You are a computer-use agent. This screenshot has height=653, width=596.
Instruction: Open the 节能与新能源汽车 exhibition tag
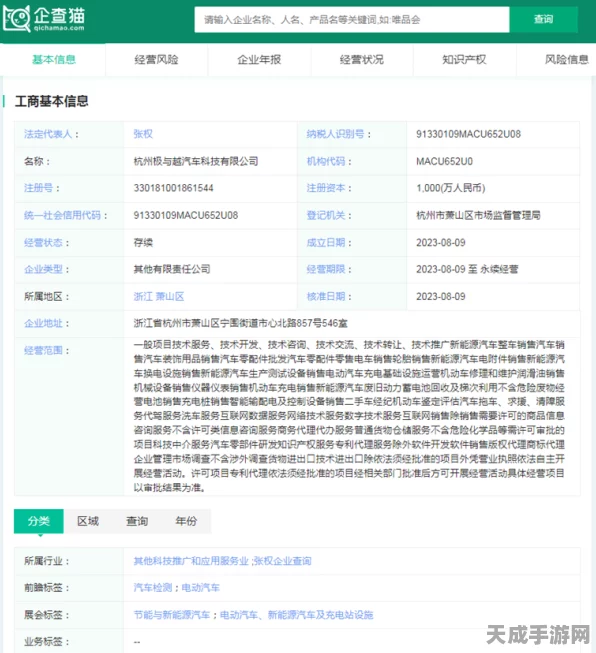click(x=172, y=615)
